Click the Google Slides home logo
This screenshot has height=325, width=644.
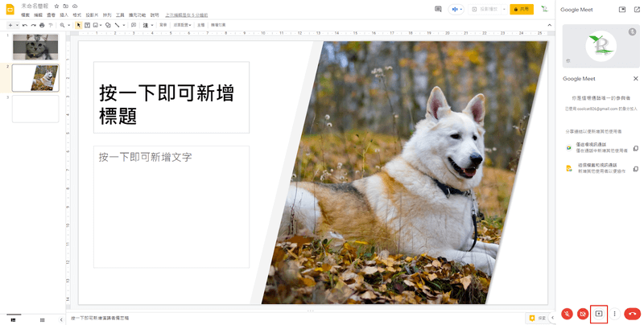point(10,10)
